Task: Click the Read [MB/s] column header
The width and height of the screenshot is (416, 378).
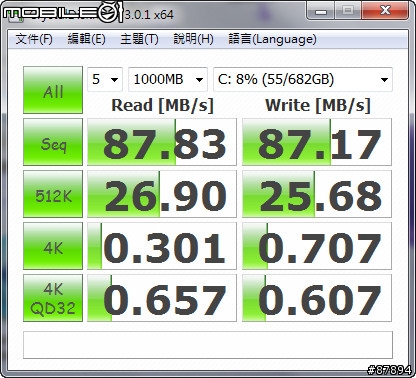Action: [162, 106]
